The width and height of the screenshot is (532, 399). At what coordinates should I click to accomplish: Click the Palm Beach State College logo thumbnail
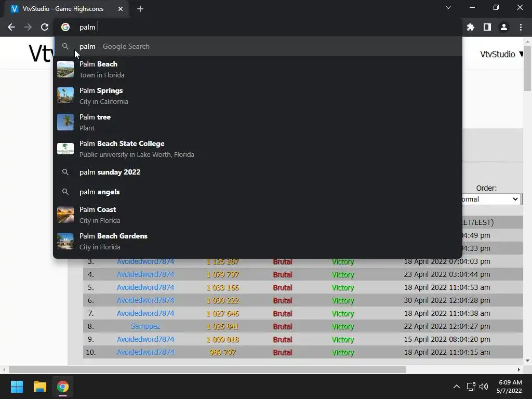(x=65, y=149)
